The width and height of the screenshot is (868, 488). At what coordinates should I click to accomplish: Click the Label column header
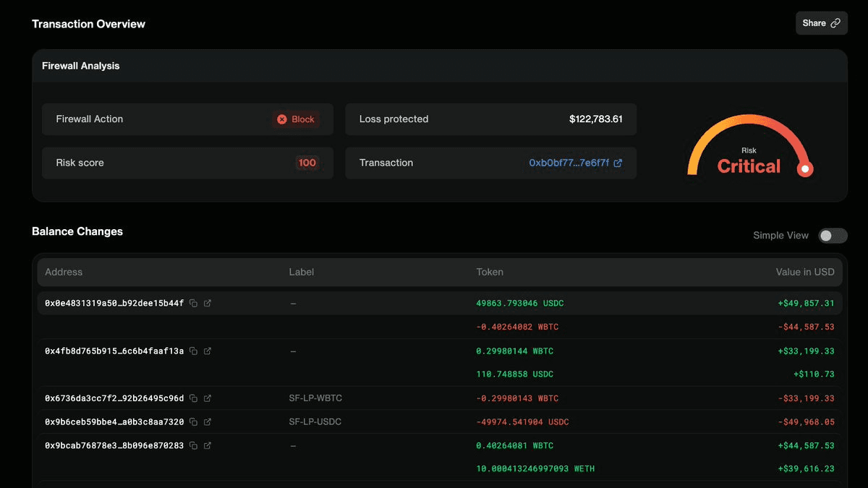tap(302, 273)
